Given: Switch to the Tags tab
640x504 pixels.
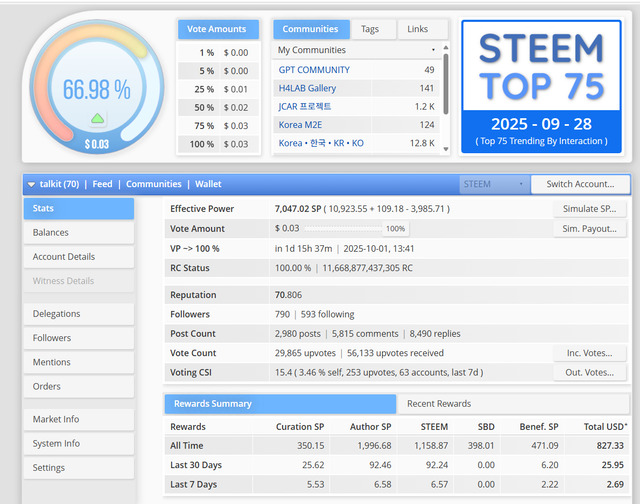Looking at the screenshot, I should pyautogui.click(x=373, y=29).
